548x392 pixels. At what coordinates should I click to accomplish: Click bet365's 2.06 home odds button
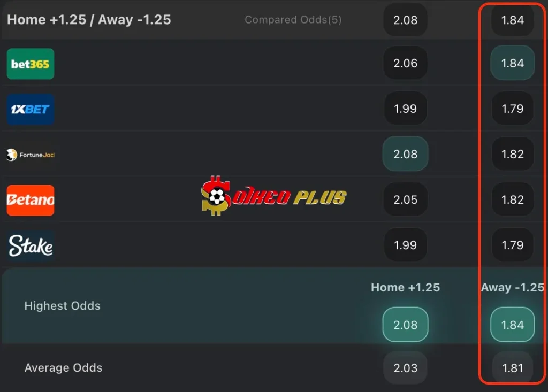[405, 63]
